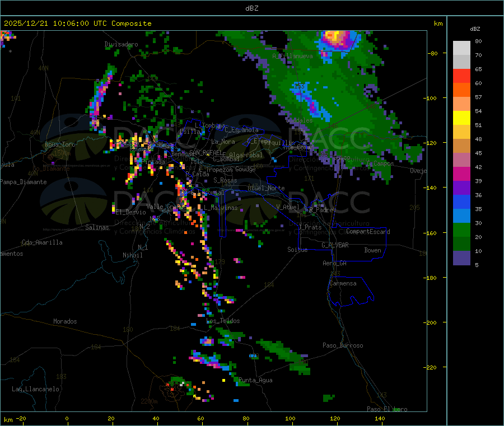The image size is (504, 426).
Task: Click the intense storm cell near top edge
Action: pyautogui.click(x=336, y=40)
